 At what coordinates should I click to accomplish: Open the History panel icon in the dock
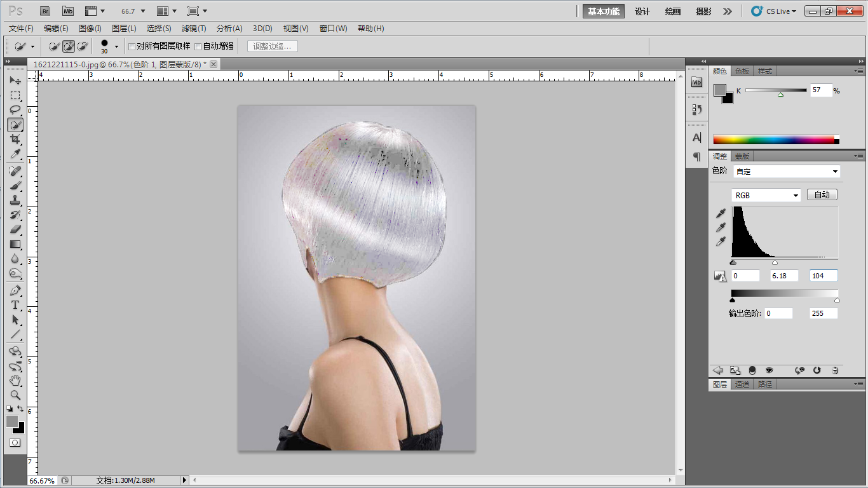coord(697,109)
